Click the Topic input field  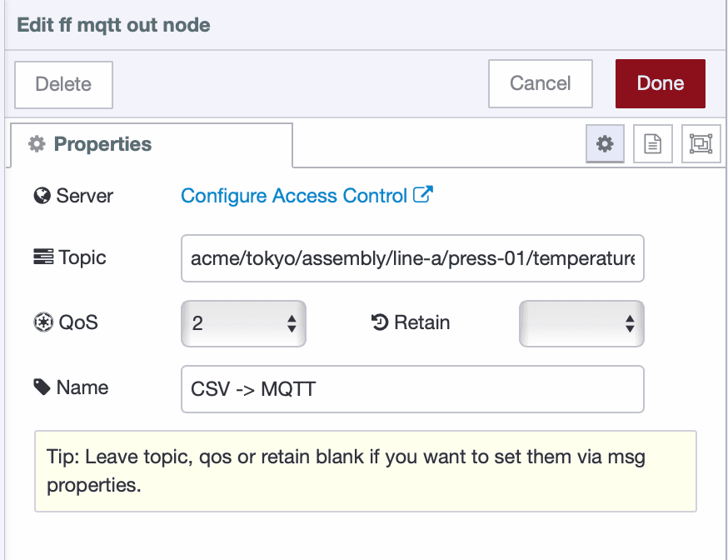(412, 258)
